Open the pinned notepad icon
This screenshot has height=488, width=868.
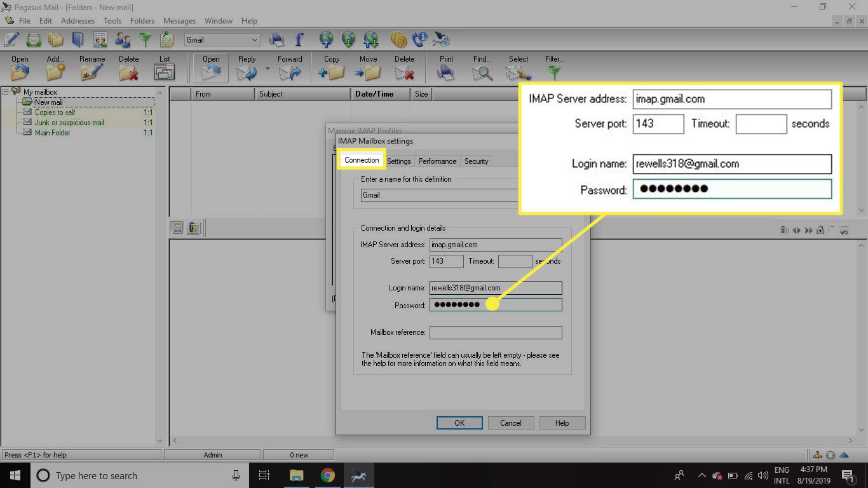click(x=167, y=40)
